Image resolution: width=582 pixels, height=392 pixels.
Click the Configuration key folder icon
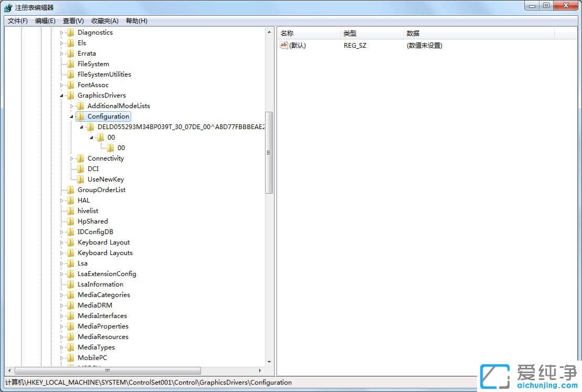[80, 116]
